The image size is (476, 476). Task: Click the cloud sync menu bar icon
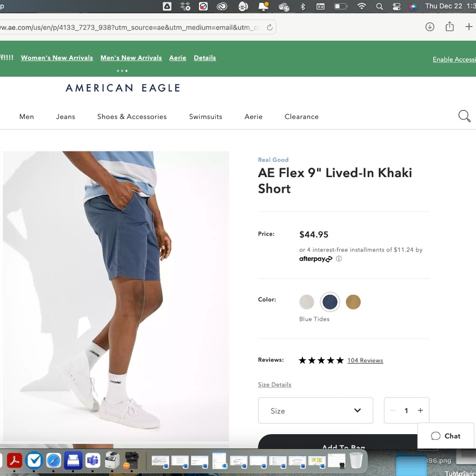point(284,7)
